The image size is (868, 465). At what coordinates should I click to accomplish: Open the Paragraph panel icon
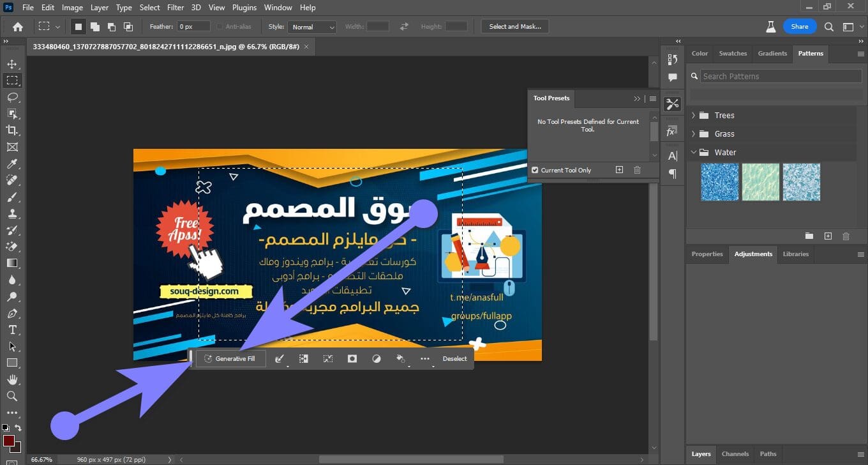coord(672,173)
